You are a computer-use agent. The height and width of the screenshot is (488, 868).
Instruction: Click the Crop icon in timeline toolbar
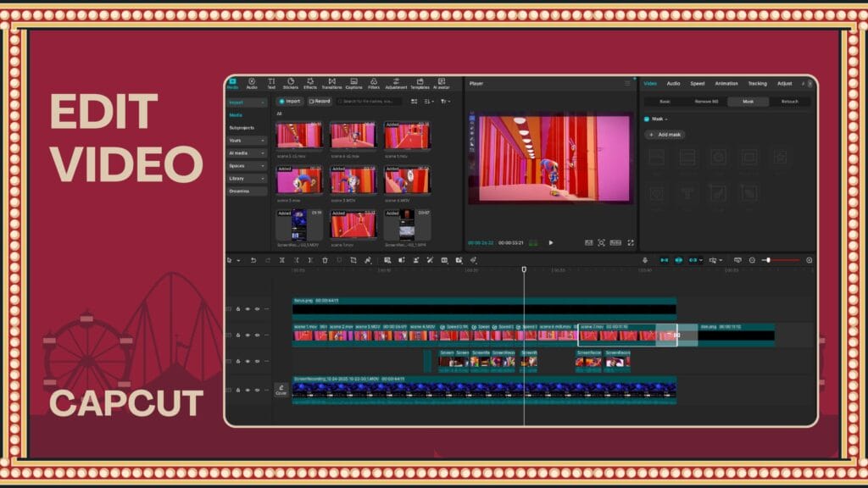353,260
